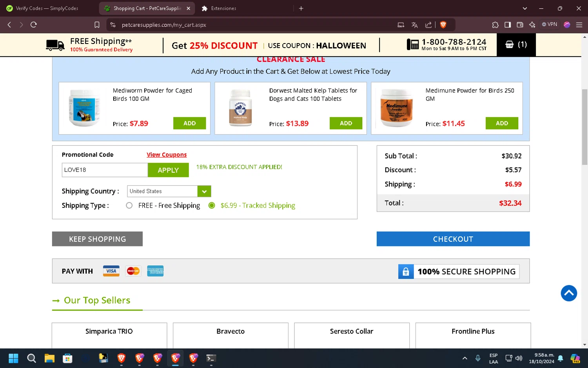Click the secure shopping padlock icon
The image size is (588, 368).
(406, 271)
